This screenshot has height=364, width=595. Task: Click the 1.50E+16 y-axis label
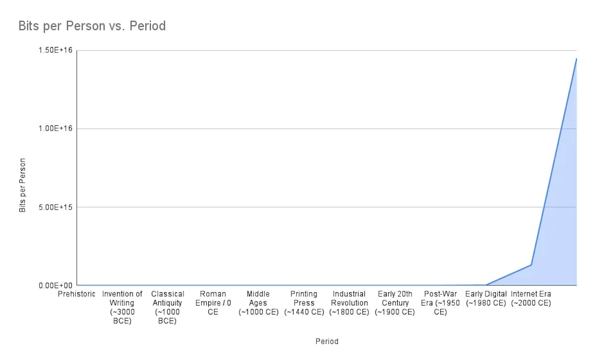click(55, 51)
